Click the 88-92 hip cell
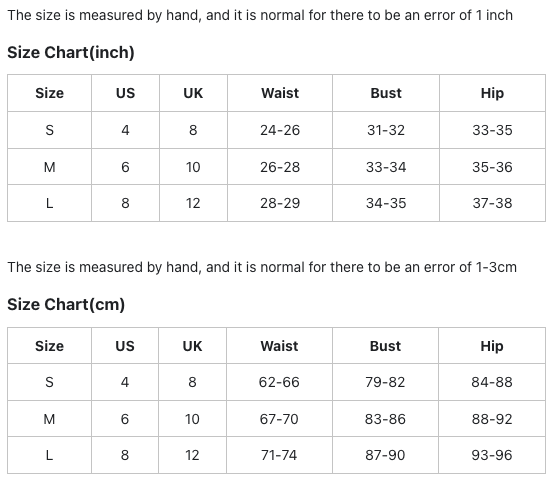 (x=492, y=419)
